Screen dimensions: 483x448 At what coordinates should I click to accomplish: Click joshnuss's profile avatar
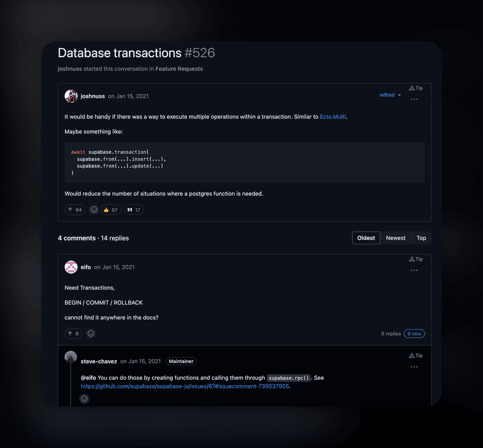click(71, 96)
